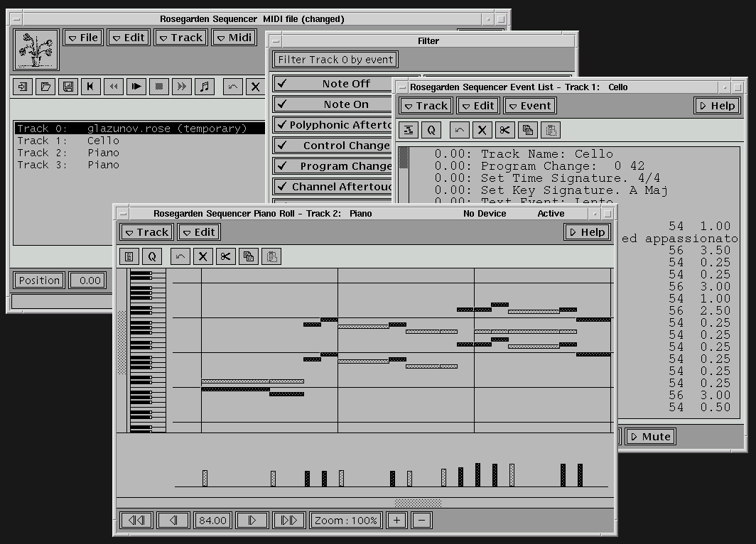Step back one bar in Piano Roll
Viewport: 756px width, 544px height.
(173, 521)
